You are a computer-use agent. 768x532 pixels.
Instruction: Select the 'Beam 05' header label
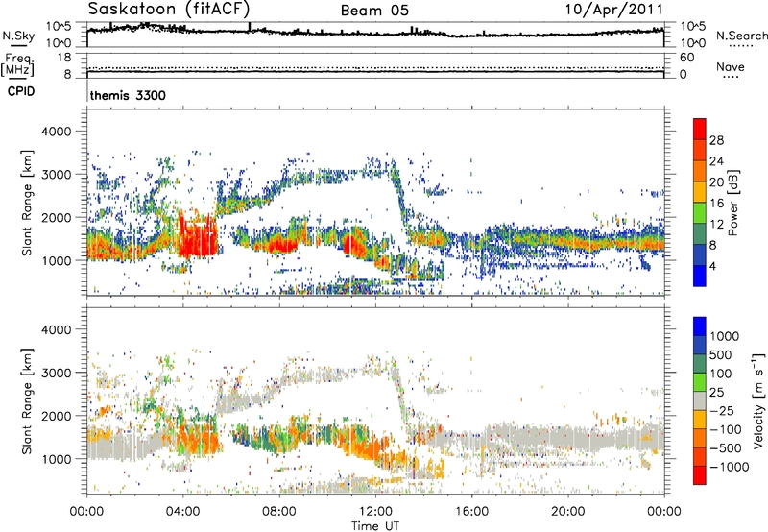point(374,11)
